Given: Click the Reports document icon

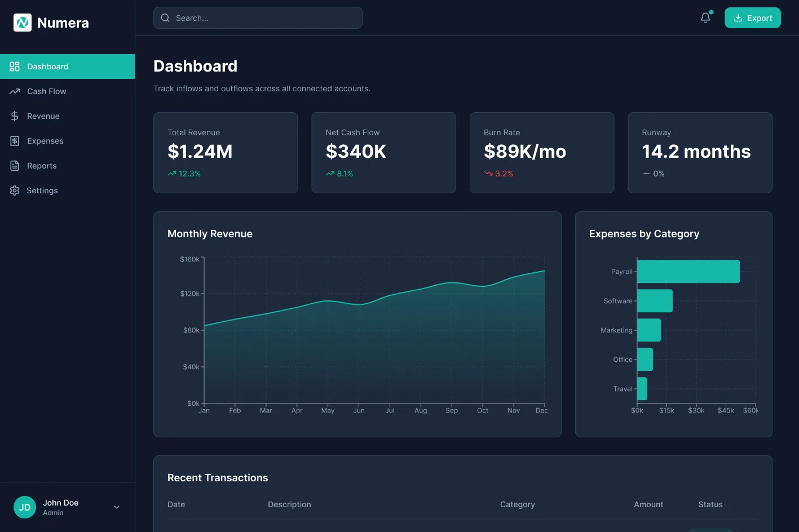Looking at the screenshot, I should pos(15,166).
